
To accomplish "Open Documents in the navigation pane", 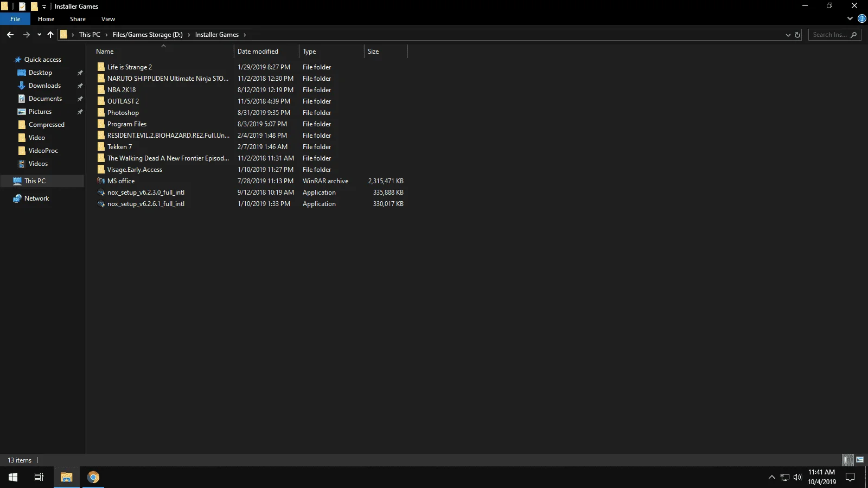I will [45, 99].
